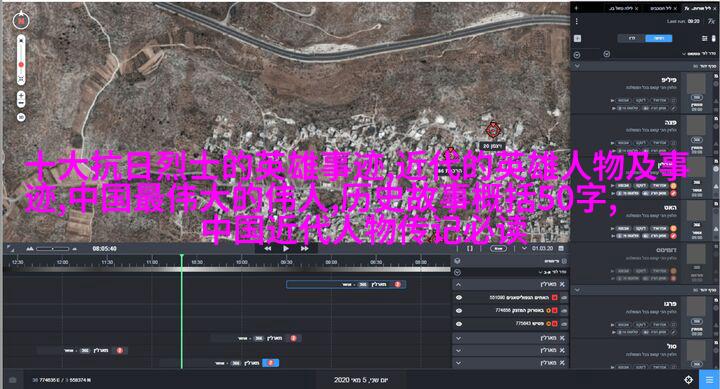Click the blue numbered timeline event chip
Viewport: 720px width, 389px height.
[x=270, y=363]
